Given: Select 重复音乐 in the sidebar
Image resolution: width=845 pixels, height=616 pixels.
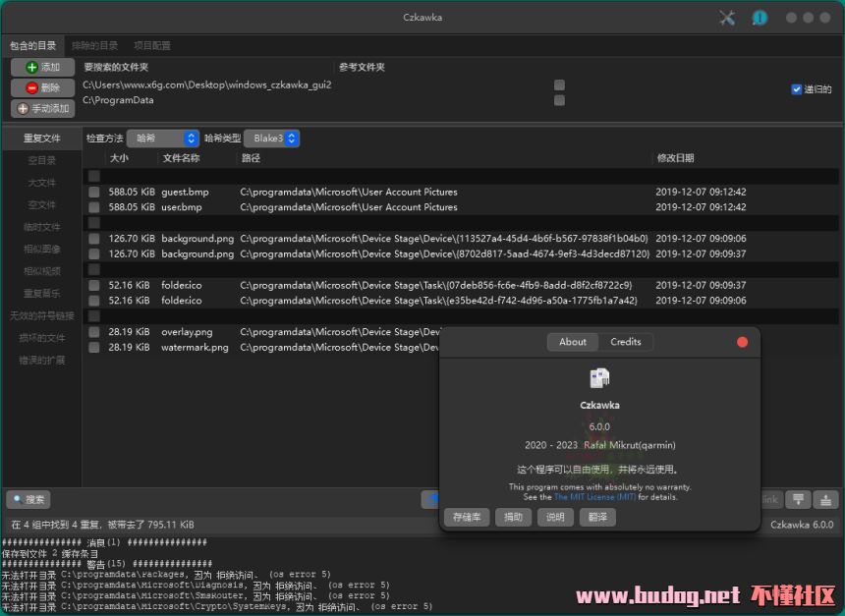Looking at the screenshot, I should 42,293.
